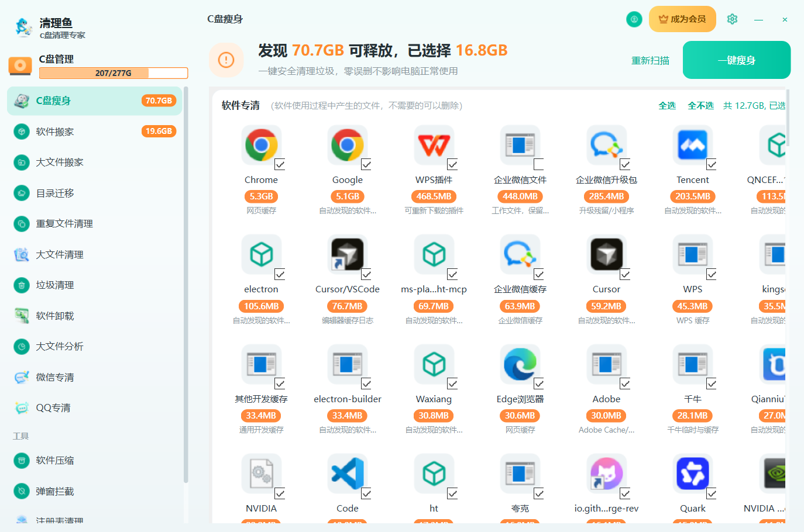Toggle the Adobe checkbox
The width and height of the screenshot is (804, 532).
(x=625, y=384)
